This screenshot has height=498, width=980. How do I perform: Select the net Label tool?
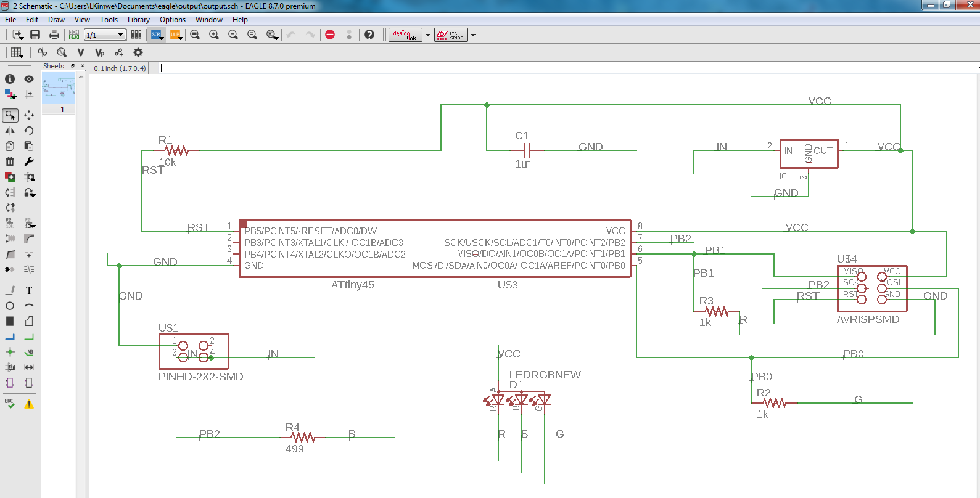[x=29, y=352]
